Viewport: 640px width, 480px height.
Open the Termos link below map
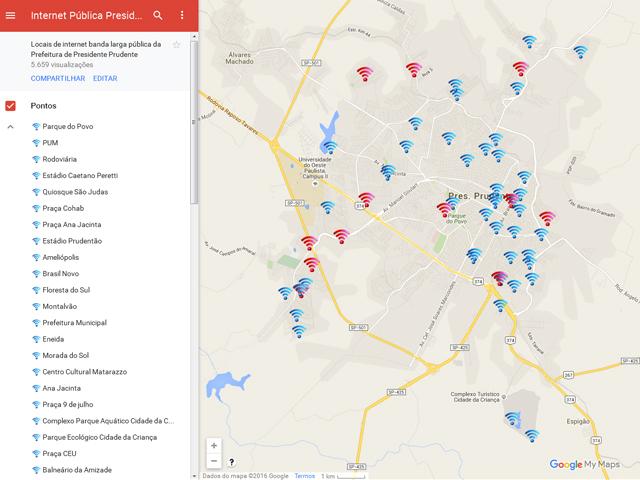(304, 476)
